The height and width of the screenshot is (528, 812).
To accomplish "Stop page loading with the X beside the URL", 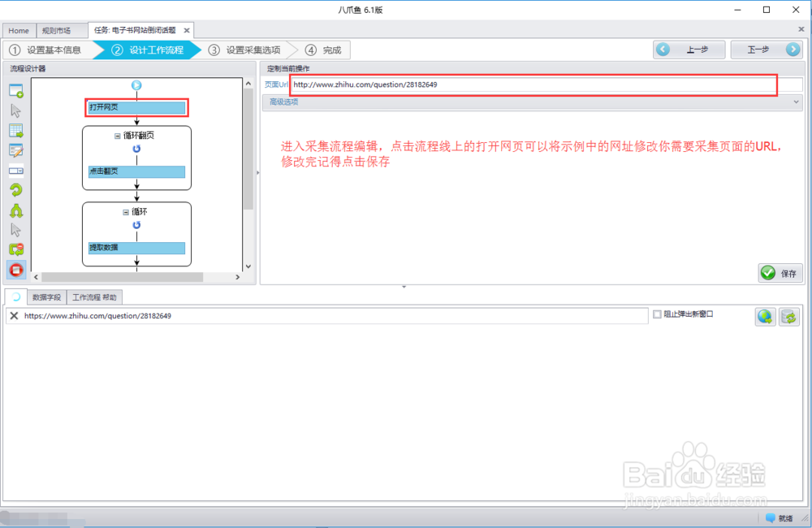I will coord(14,315).
